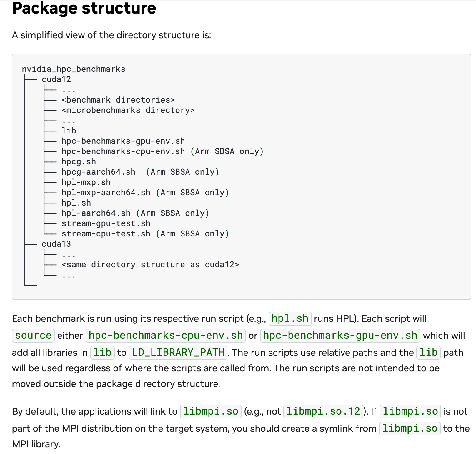Click the Package structure heading
The height and width of the screenshot is (454, 476).
pos(84,8)
